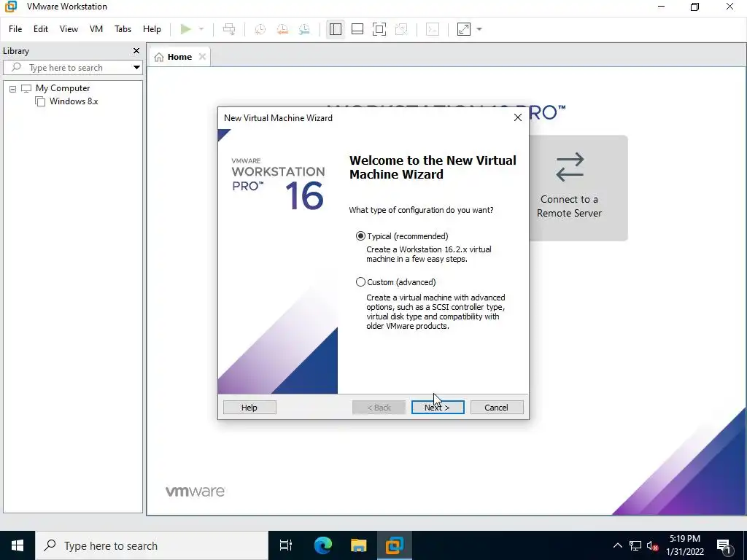This screenshot has width=747, height=560.
Task: Close the Home tab
Action: point(203,57)
